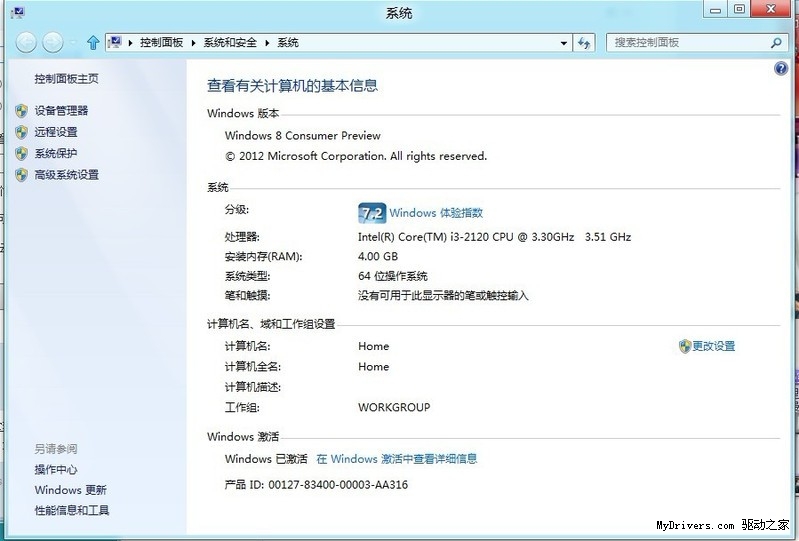799x541 pixels.
Task: Refresh the address bar location
Action: click(x=584, y=43)
